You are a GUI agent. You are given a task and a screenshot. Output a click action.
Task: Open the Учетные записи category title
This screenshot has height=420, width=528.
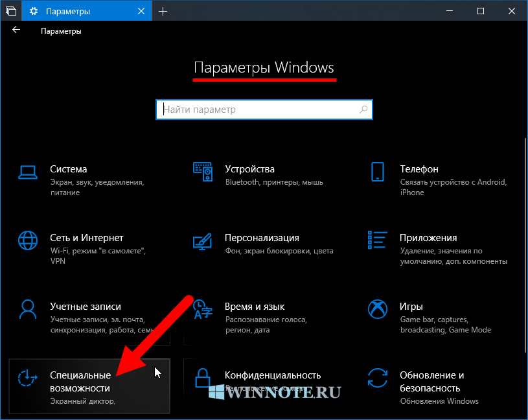[86, 307]
